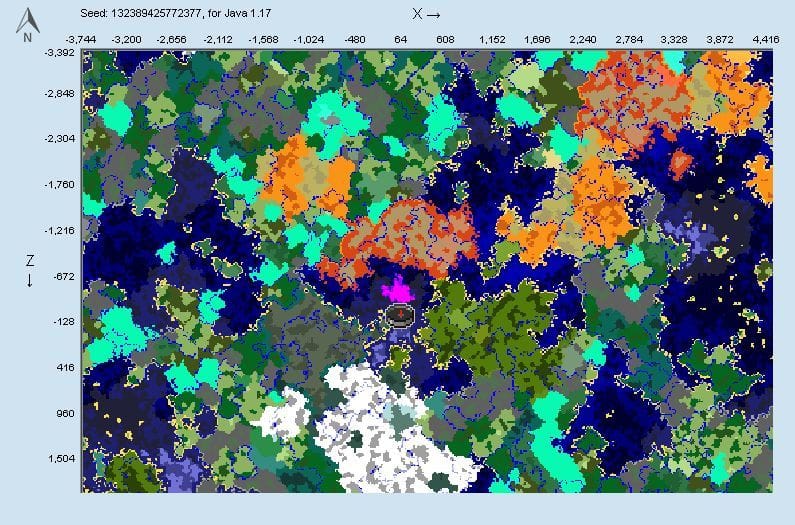The height and width of the screenshot is (525, 795).
Task: Click the 4,416 tick on X axis
Action: coord(764,40)
